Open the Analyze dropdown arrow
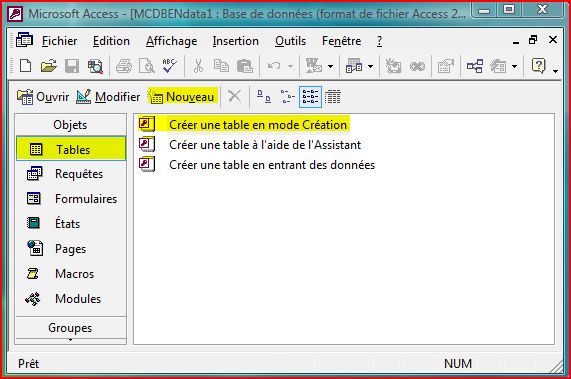 [x=370, y=67]
